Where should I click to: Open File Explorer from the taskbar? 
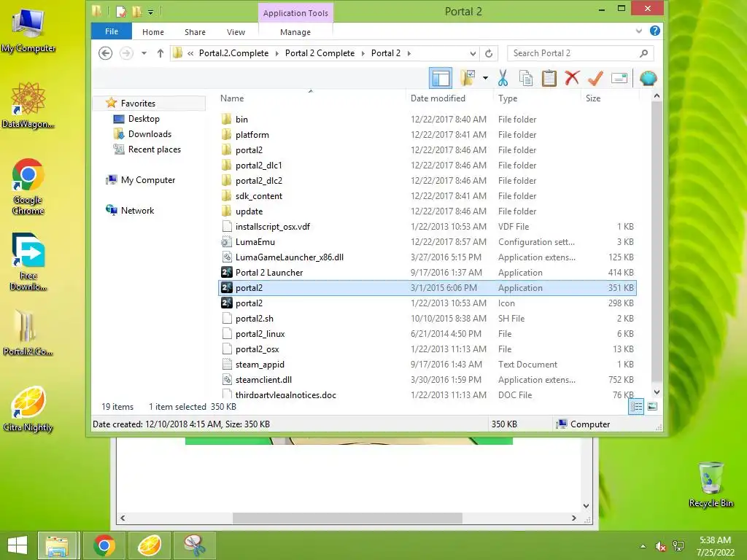[57, 545]
